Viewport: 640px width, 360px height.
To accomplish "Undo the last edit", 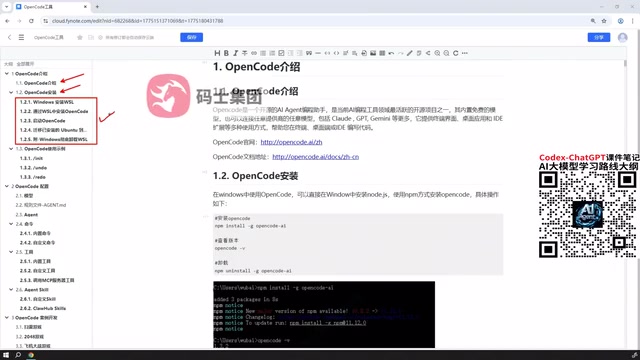I will [391, 53].
